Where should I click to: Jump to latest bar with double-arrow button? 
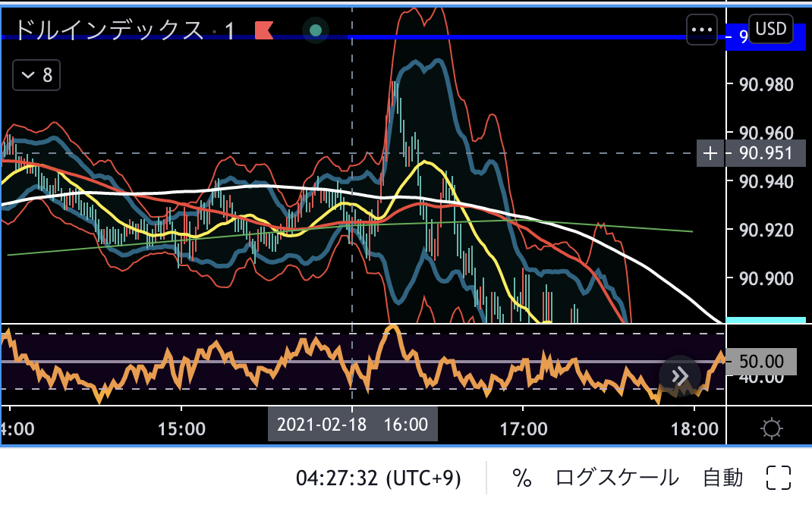click(679, 375)
